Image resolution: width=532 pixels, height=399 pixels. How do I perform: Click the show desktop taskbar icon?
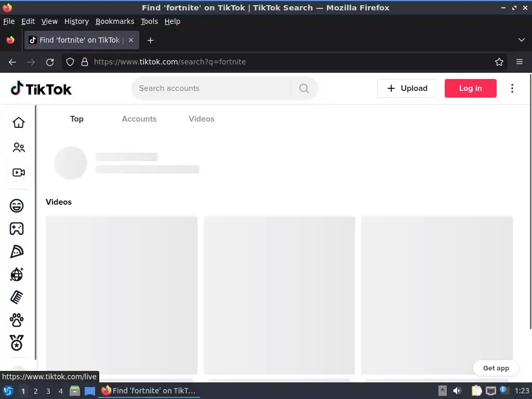pyautogui.click(x=90, y=391)
